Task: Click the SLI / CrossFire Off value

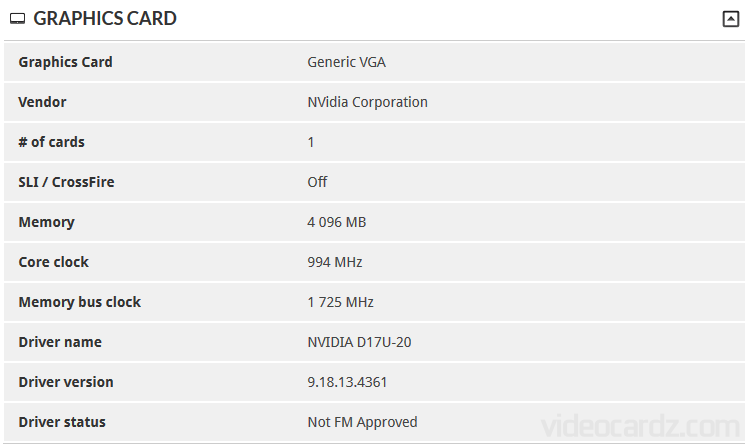Action: click(x=317, y=182)
